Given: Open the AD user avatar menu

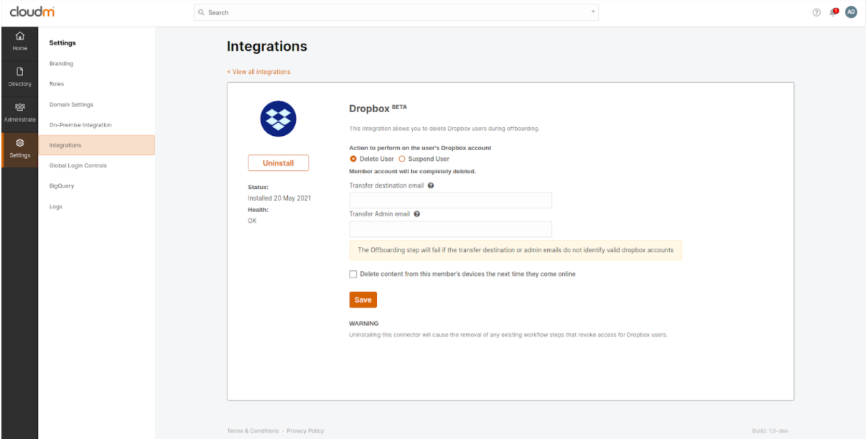Looking at the screenshot, I should 851,12.
